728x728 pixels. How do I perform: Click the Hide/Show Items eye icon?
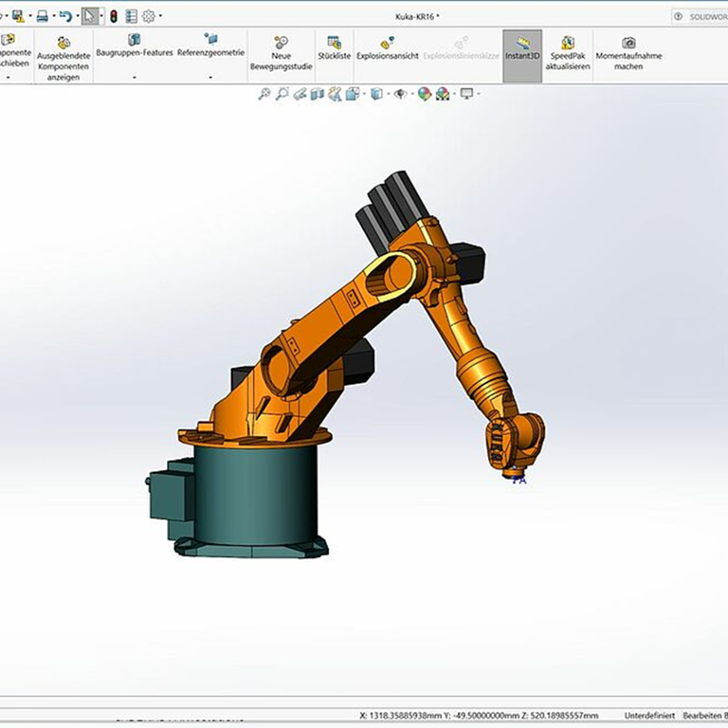point(400,94)
